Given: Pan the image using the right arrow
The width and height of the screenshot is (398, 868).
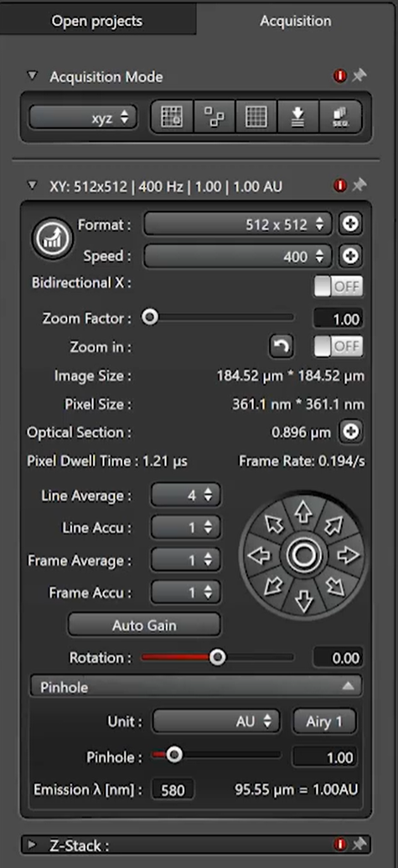Looking at the screenshot, I should tap(348, 555).
